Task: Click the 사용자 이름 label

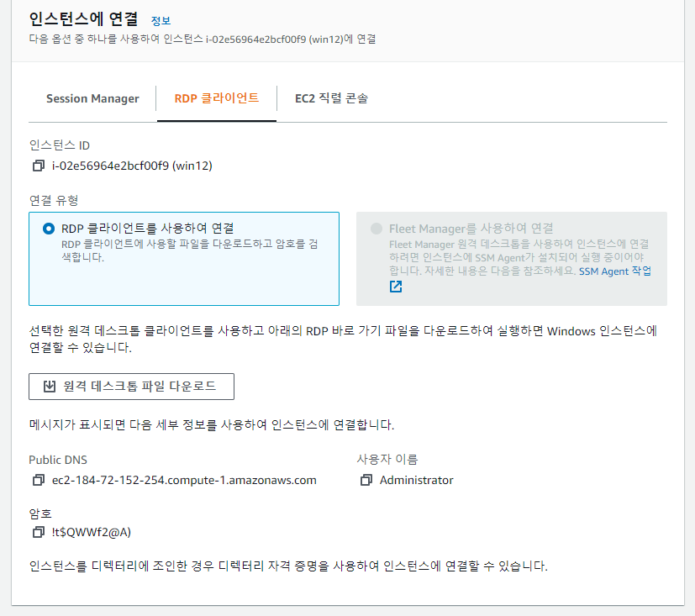Action: click(387, 459)
